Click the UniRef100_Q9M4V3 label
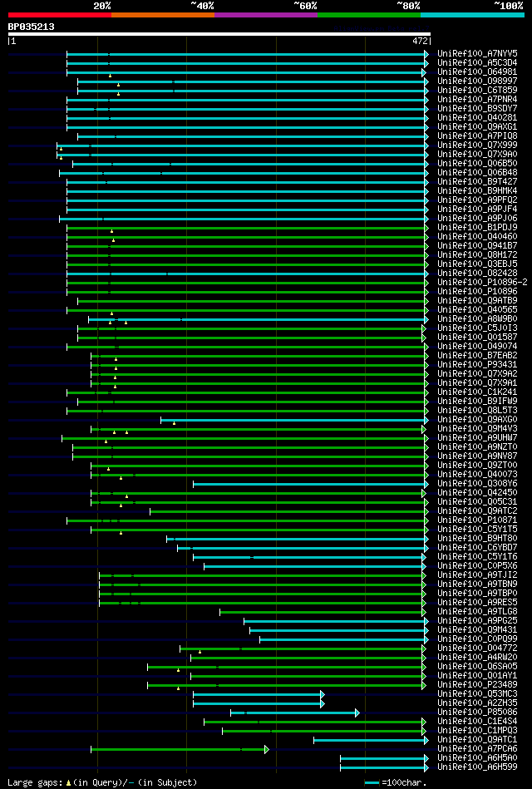Viewport: 532px width, 789px height. 477,428
